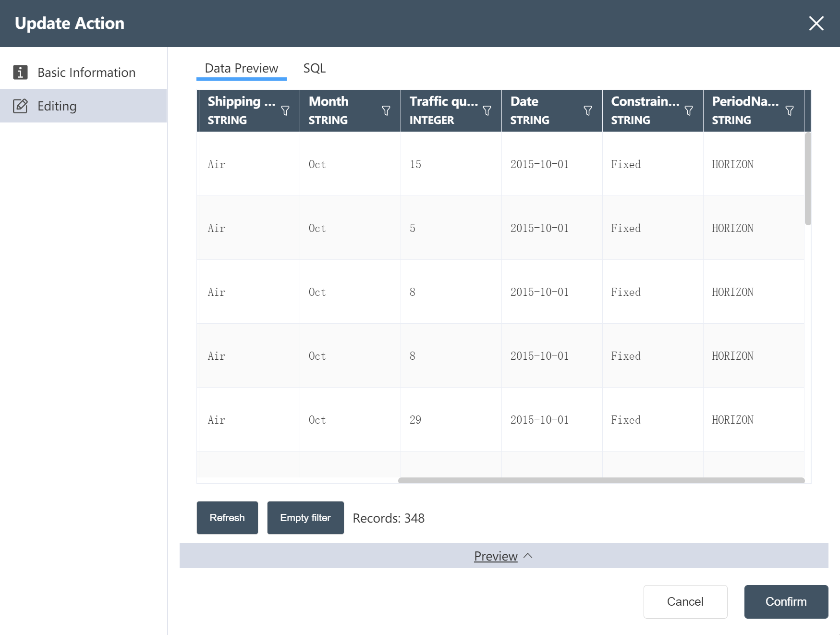Image resolution: width=840 pixels, height=635 pixels.
Task: Collapse the Preview panel chevron
Action: coord(528,556)
